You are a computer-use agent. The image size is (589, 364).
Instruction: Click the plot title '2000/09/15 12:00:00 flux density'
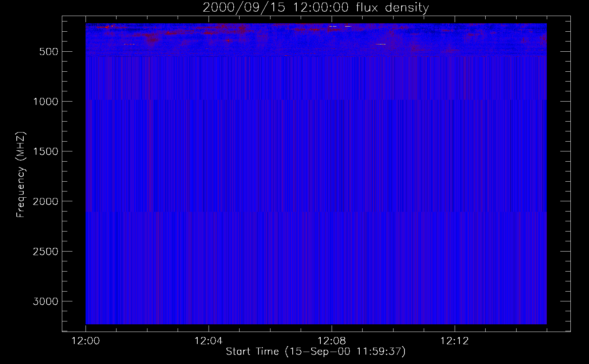[x=316, y=8]
